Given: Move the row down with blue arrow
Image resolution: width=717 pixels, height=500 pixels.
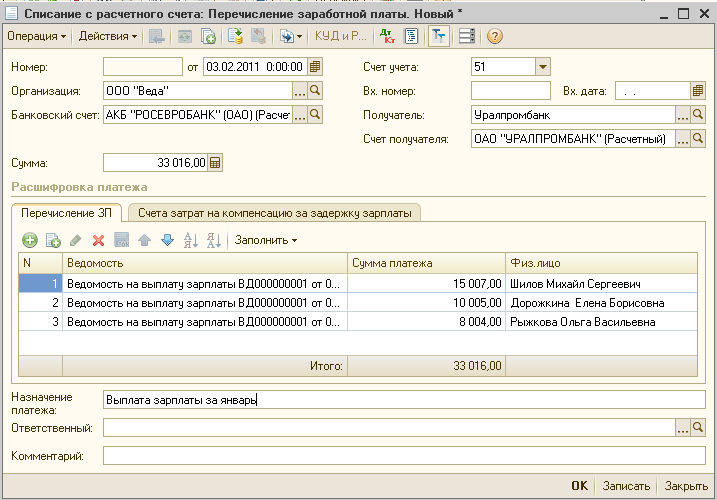Looking at the screenshot, I should (168, 240).
